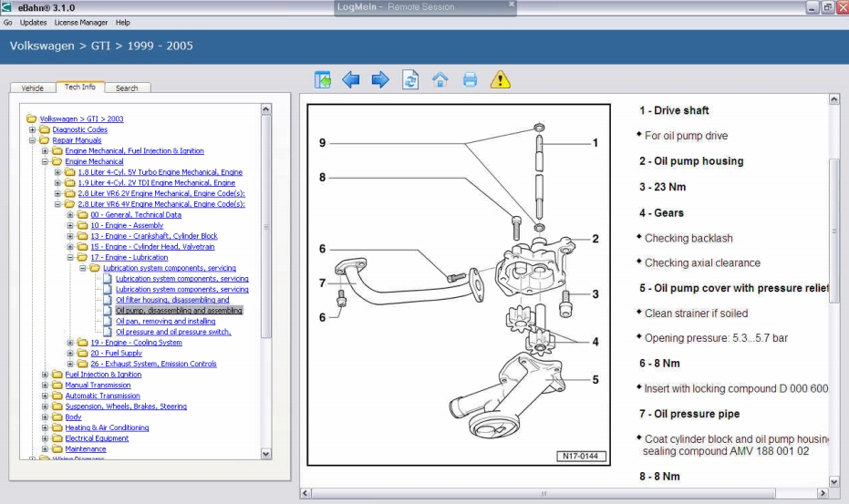Expand the Diagnostic Codes tree node

click(33, 129)
